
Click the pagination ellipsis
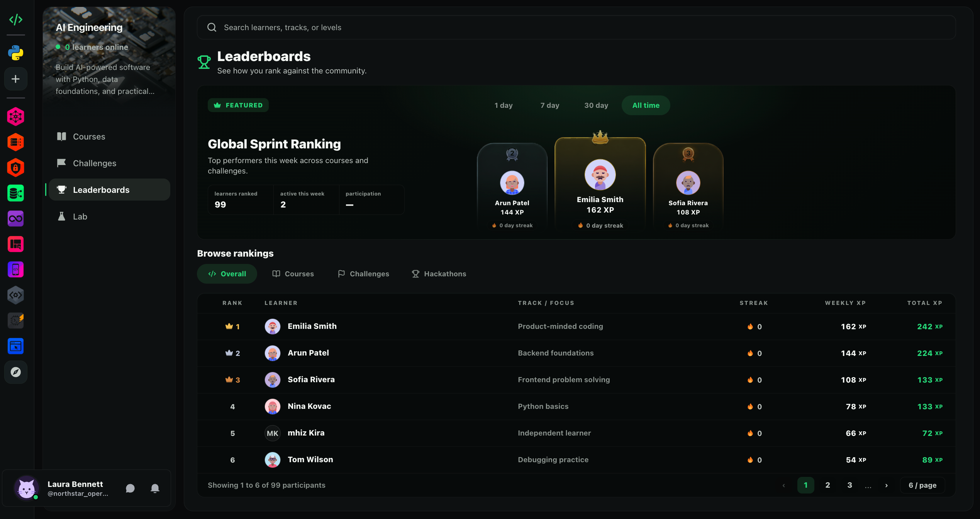point(868,487)
